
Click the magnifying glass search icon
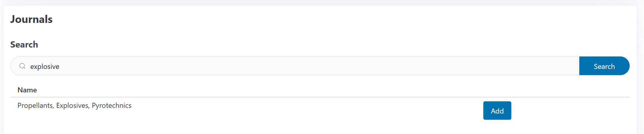point(22,66)
